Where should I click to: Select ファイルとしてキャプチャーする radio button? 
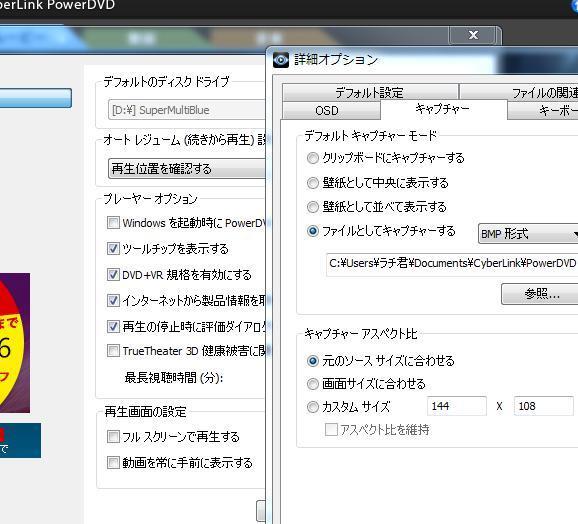313,231
